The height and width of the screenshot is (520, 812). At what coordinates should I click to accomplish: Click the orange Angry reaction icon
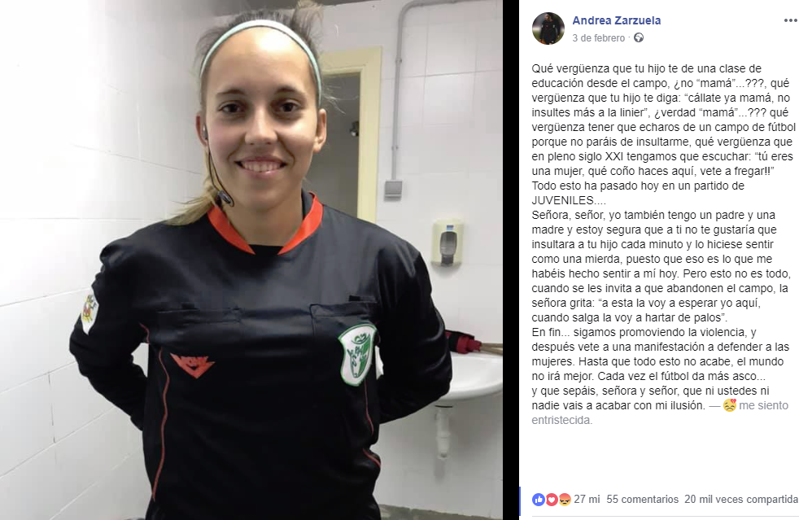click(565, 500)
